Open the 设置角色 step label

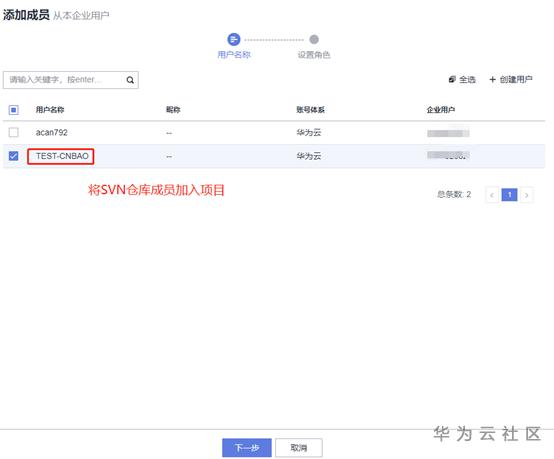314,55
